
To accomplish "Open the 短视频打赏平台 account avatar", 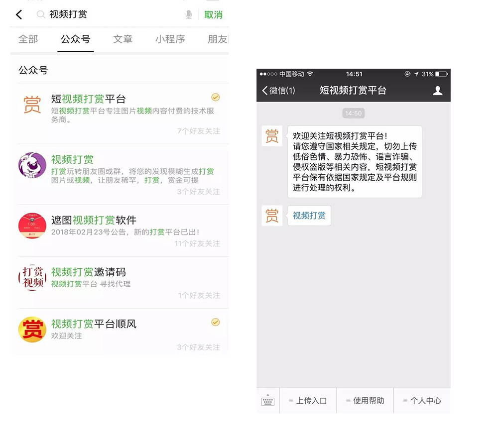I will coord(32,105).
